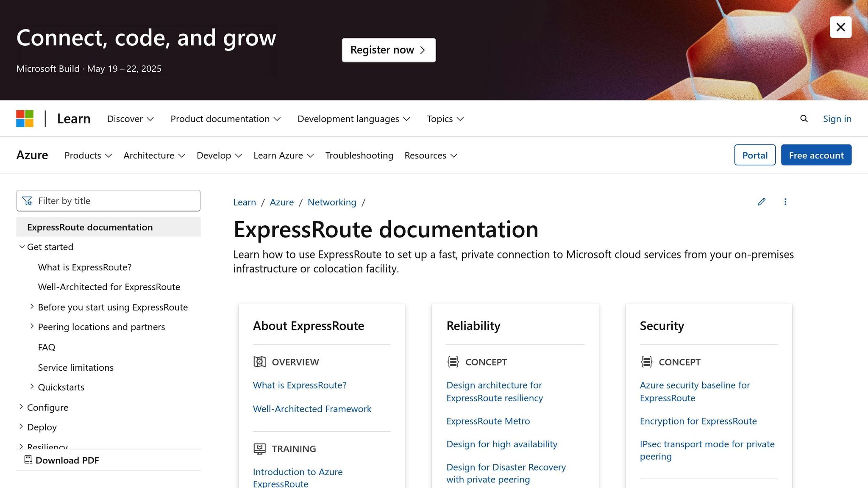Open the more actions three-dot menu

point(785,202)
